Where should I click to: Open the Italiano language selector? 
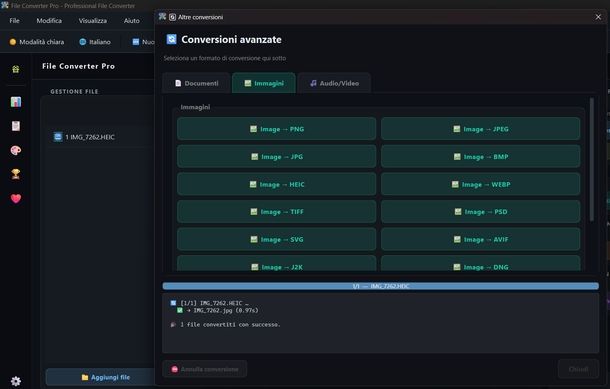click(95, 42)
